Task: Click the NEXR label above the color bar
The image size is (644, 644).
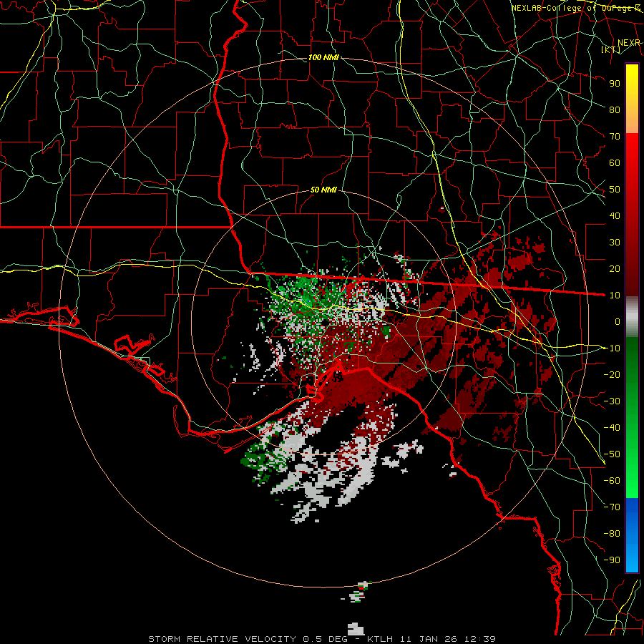Action: click(629, 42)
